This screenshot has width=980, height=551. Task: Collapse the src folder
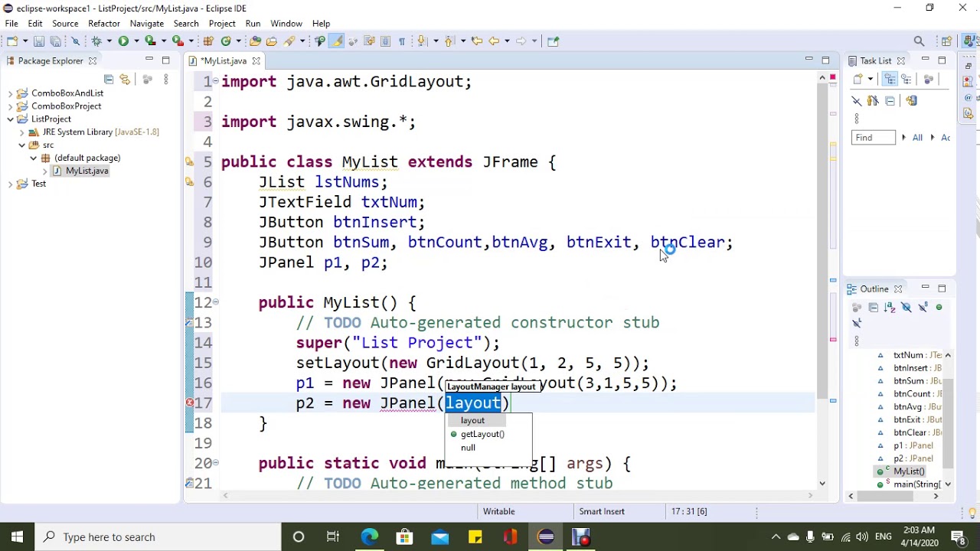click(x=22, y=145)
